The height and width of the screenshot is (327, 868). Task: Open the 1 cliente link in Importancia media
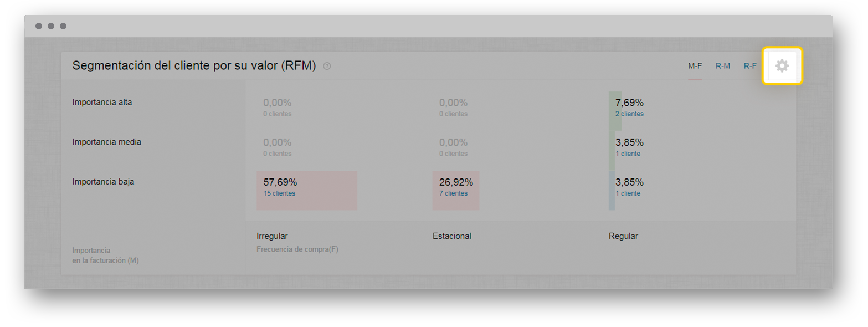(x=628, y=154)
